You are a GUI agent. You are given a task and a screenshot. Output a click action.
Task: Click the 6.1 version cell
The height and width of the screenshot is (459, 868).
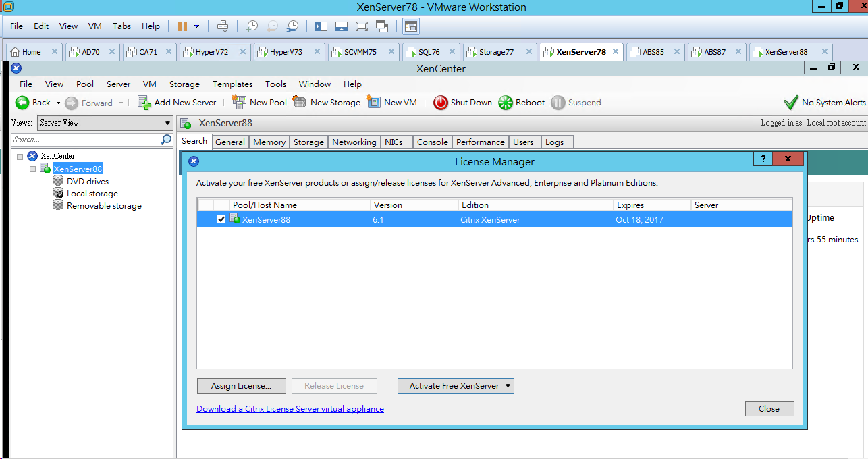(x=378, y=219)
